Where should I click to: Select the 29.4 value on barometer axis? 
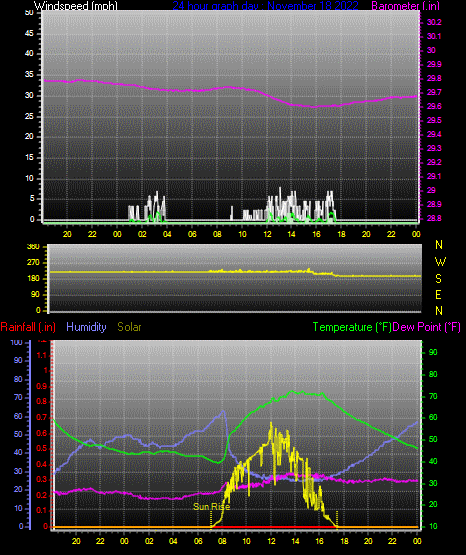click(x=434, y=135)
